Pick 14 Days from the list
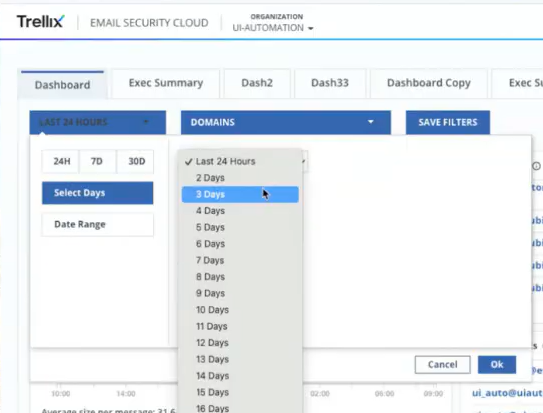The image size is (543, 413). click(x=240, y=376)
